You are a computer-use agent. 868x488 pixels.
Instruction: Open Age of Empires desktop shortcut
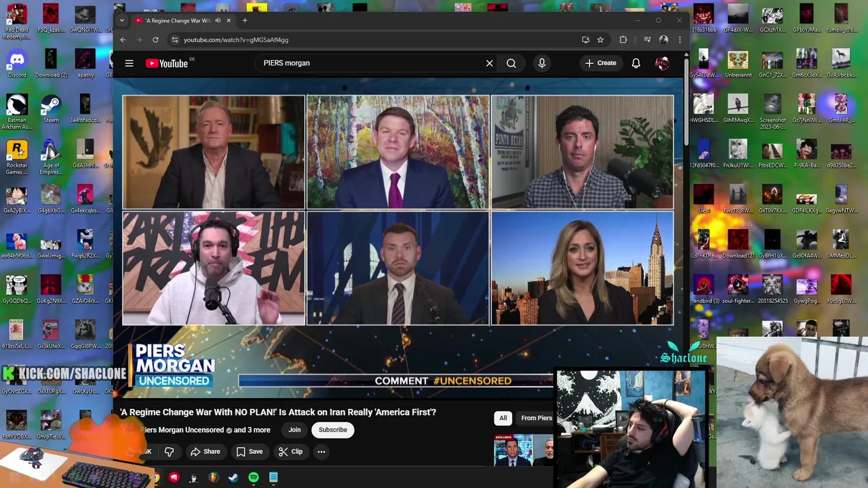coord(51,157)
